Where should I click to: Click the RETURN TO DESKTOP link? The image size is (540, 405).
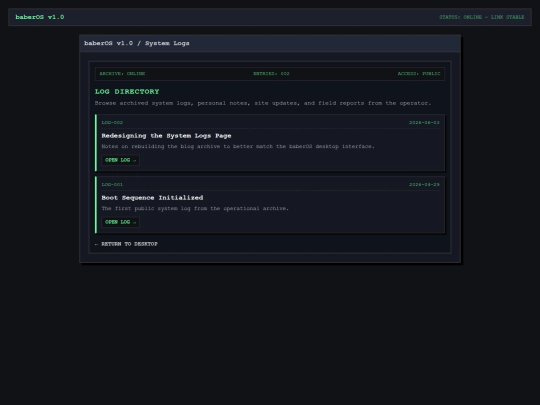pos(126,244)
